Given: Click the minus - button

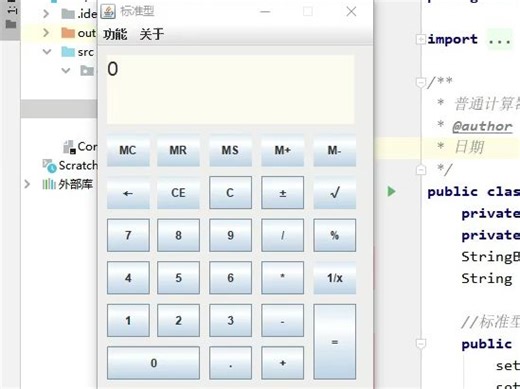Looking at the screenshot, I should pos(282,321).
